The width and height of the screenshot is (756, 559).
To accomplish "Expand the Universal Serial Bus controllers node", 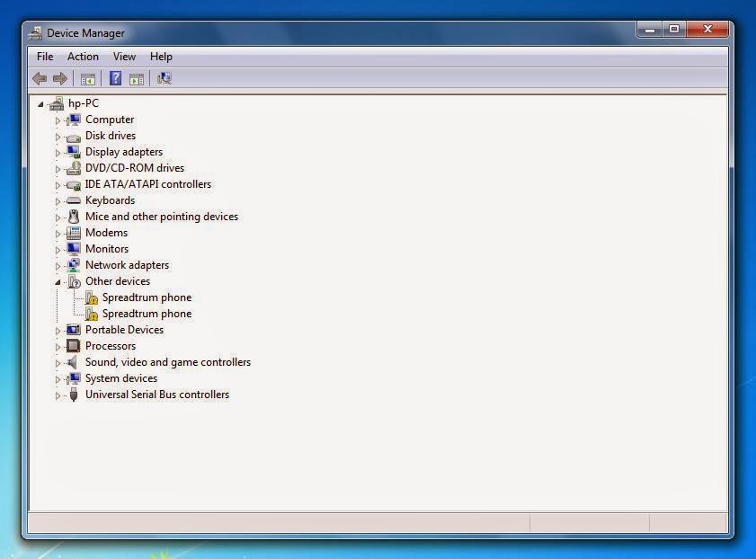I will point(57,394).
